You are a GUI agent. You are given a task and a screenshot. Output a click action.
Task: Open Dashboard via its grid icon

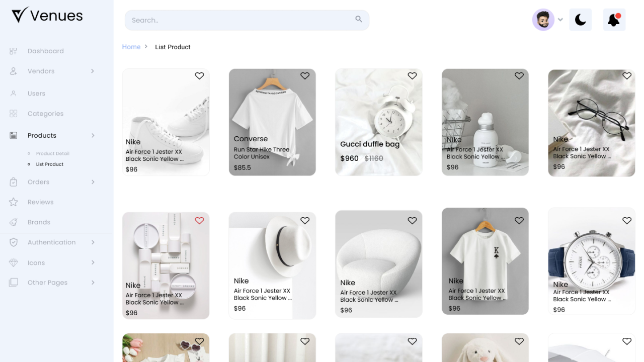pyautogui.click(x=14, y=51)
